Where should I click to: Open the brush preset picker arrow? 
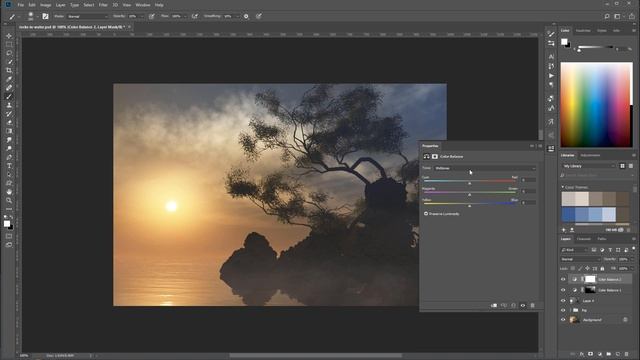(37, 16)
